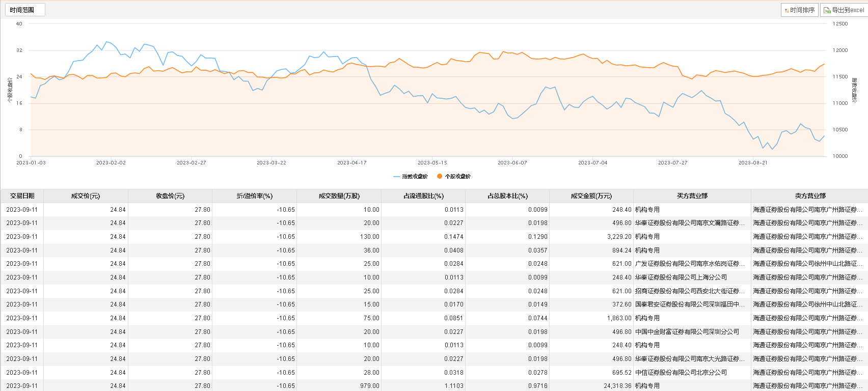868x391 pixels.
Task: Click the export to Excel file icon
Action: coord(827,10)
